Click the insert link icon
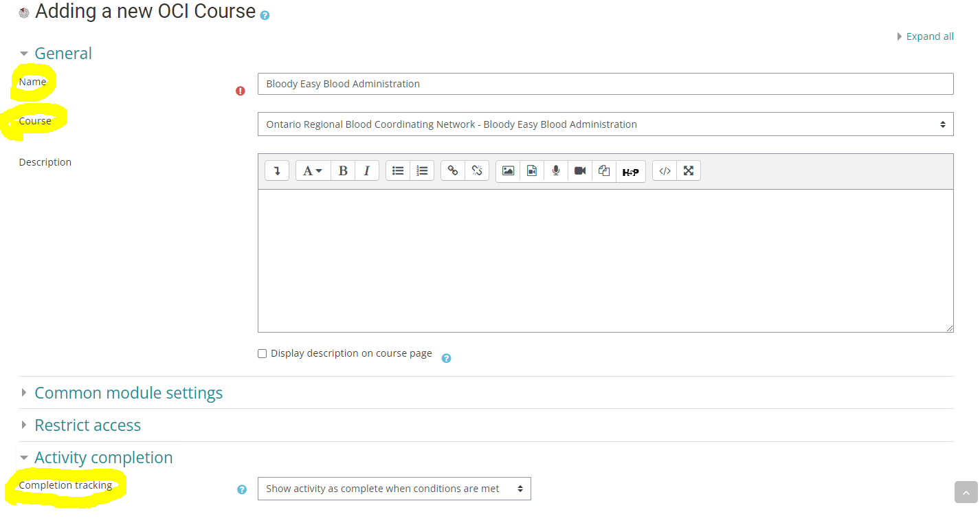 [x=453, y=171]
